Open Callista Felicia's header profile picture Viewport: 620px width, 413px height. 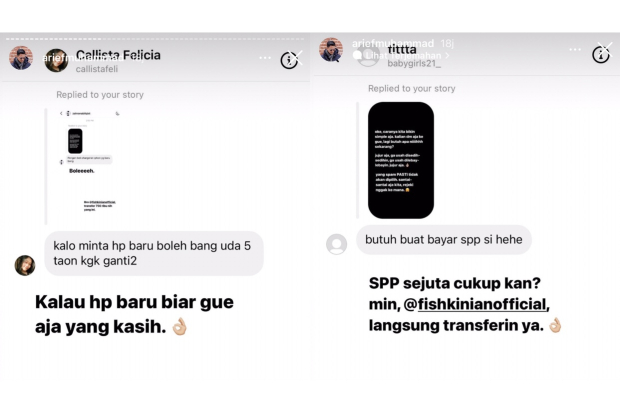pyautogui.click(x=56, y=60)
